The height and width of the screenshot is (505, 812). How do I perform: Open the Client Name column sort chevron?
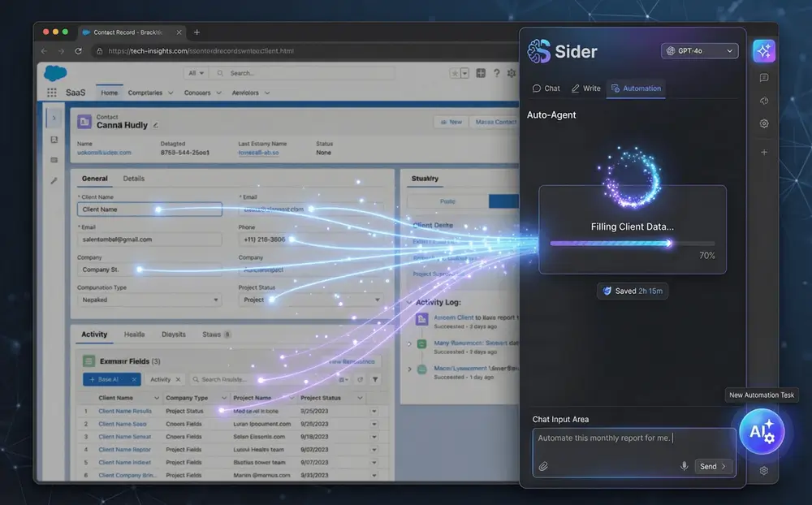157,398
